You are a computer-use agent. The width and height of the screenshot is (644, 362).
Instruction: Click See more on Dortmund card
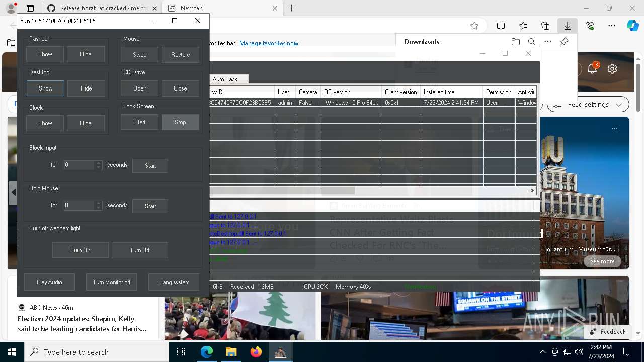click(x=602, y=261)
